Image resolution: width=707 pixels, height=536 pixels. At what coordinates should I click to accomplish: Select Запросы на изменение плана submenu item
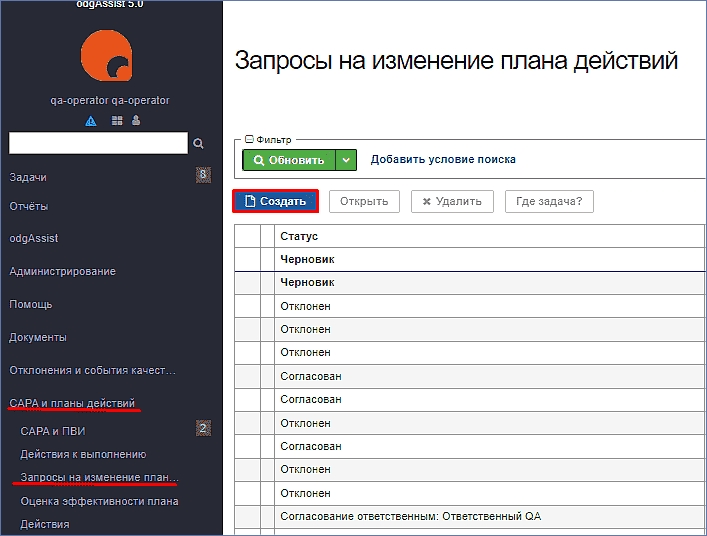pos(99,477)
